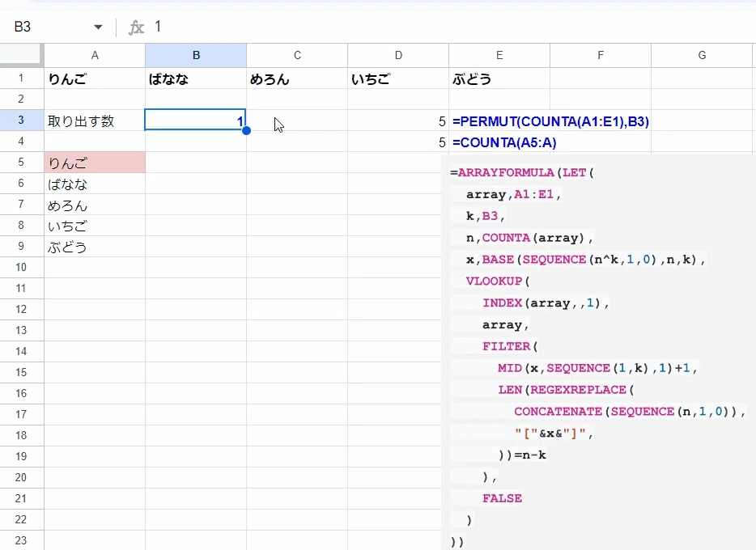Select row 15 header
Viewport: 756px width, 550px height.
[x=21, y=372]
